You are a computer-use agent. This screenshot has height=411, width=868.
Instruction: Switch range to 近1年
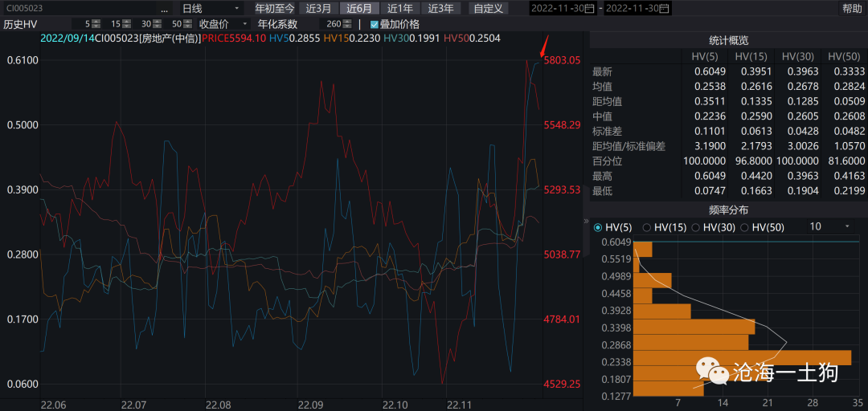pos(399,9)
